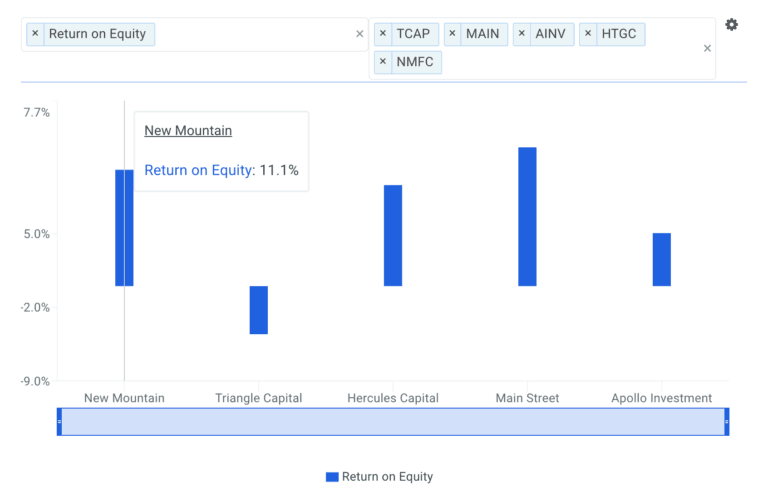Remove the MAIN ticker tag
The width and height of the screenshot is (768, 497).
(x=452, y=34)
